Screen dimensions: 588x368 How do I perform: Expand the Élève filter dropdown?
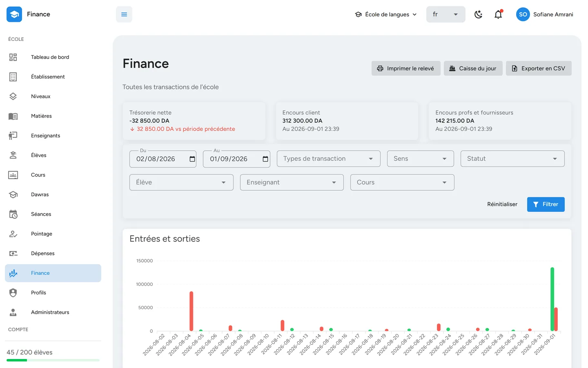[x=181, y=182]
